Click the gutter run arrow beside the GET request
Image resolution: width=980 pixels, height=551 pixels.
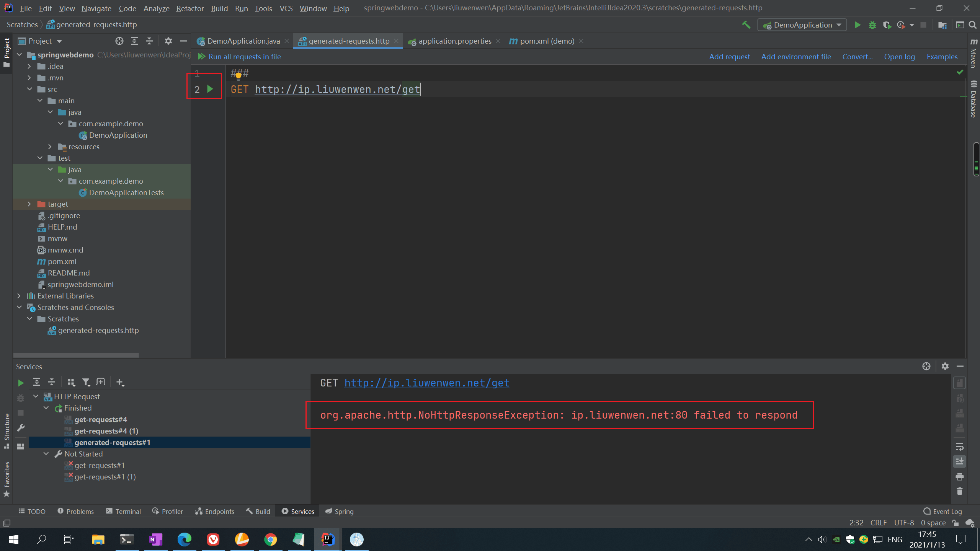[x=210, y=89]
